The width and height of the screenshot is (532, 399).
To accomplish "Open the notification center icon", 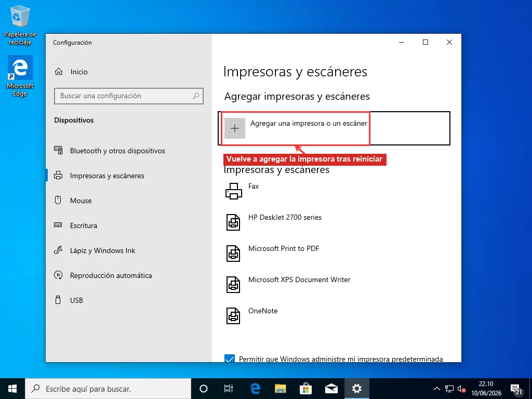I will (x=516, y=389).
